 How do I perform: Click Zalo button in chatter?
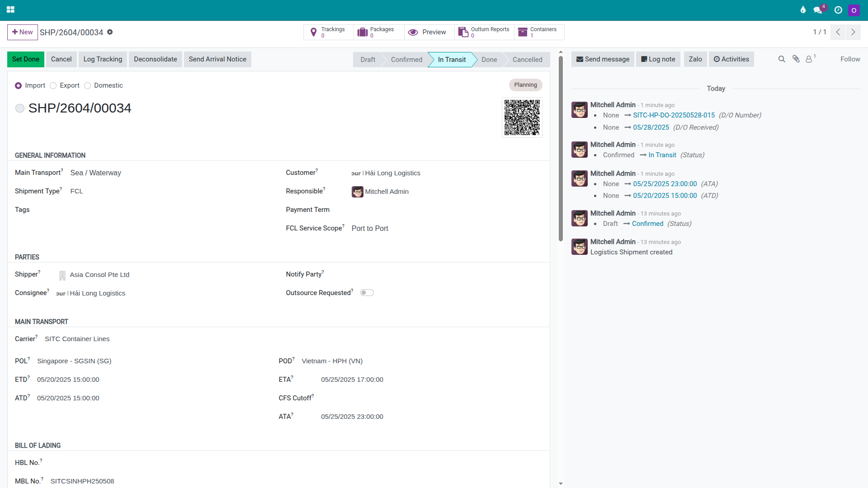(695, 59)
